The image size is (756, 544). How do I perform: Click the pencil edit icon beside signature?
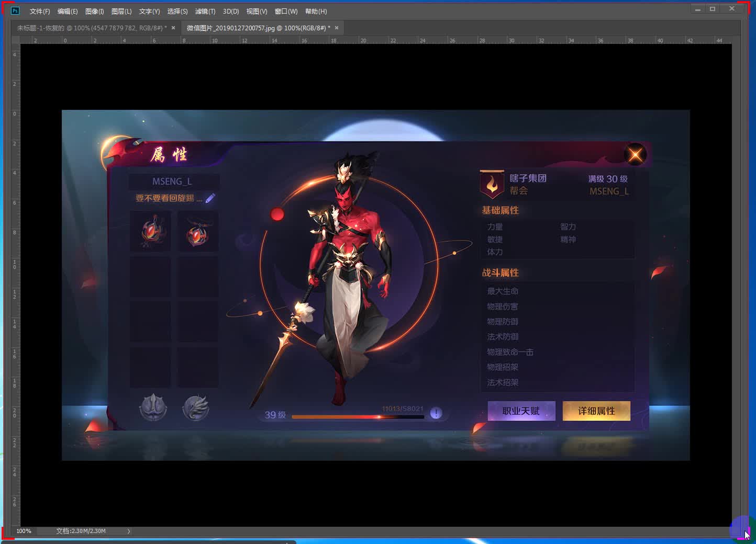pyautogui.click(x=210, y=198)
